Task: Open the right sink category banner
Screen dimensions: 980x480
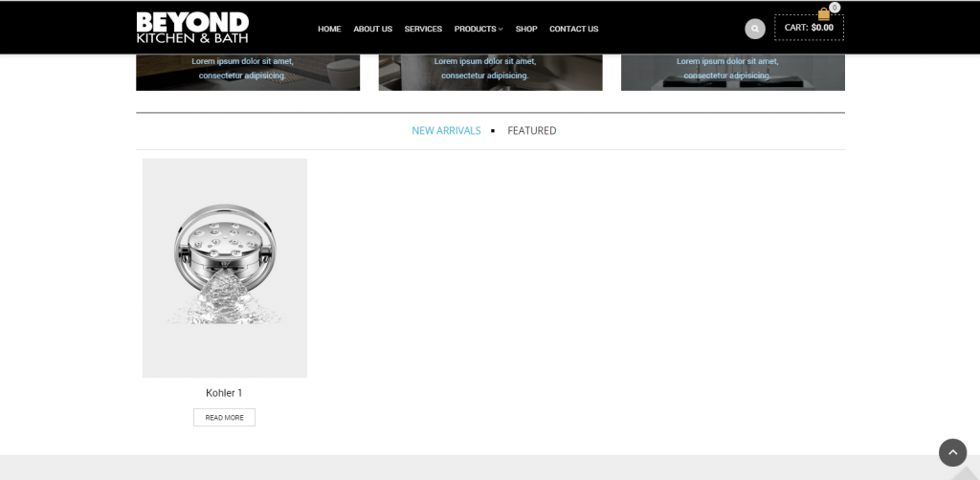Action: [x=732, y=73]
